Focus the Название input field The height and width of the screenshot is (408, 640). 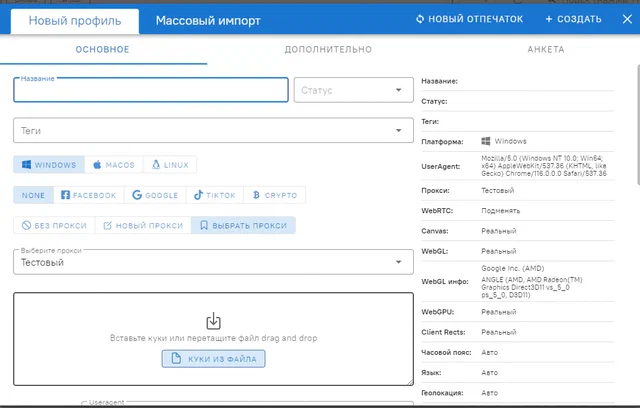151,90
